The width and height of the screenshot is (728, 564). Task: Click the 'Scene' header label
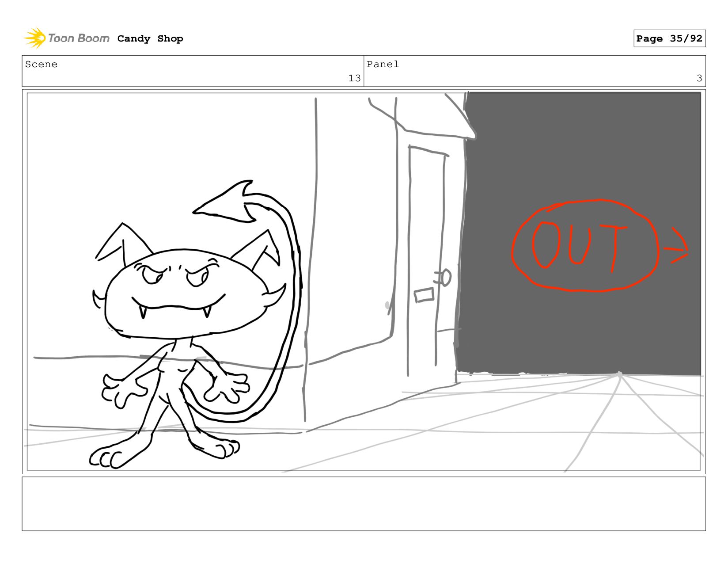(x=42, y=65)
